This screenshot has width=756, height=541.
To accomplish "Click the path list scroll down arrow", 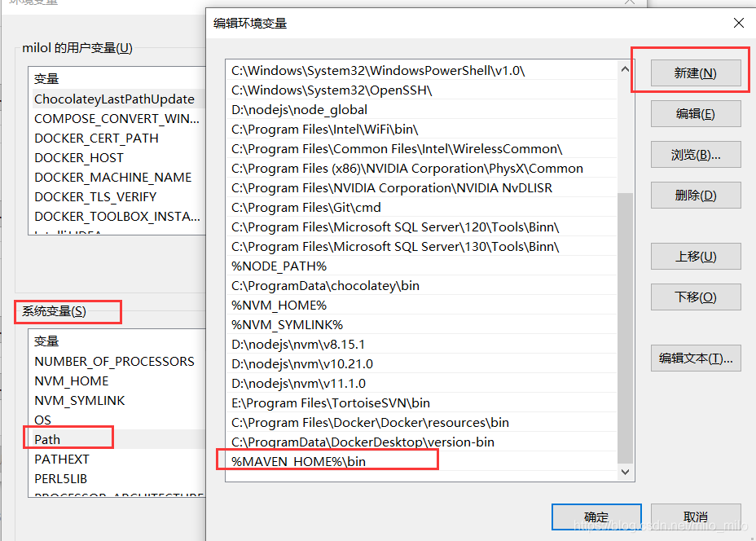I will pos(625,472).
